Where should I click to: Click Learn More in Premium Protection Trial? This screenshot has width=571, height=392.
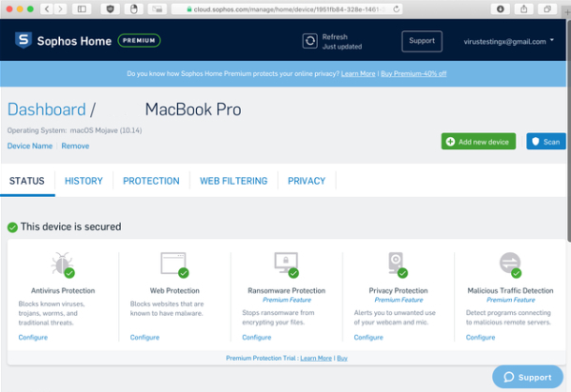(316, 358)
